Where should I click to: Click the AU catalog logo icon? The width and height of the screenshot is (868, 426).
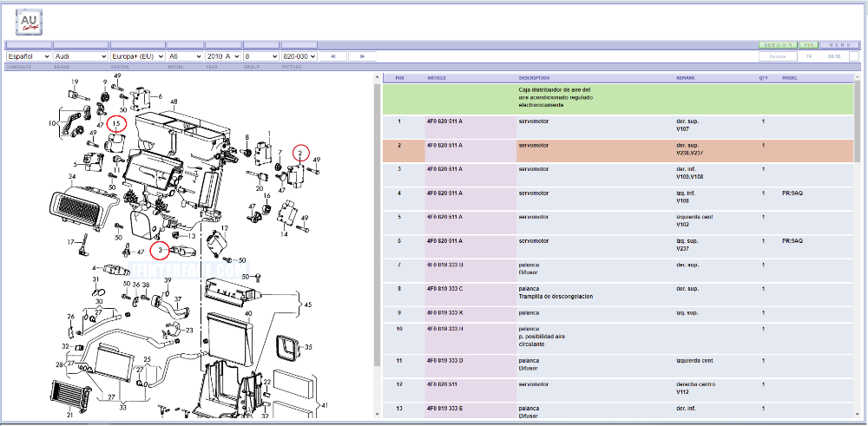pos(29,23)
